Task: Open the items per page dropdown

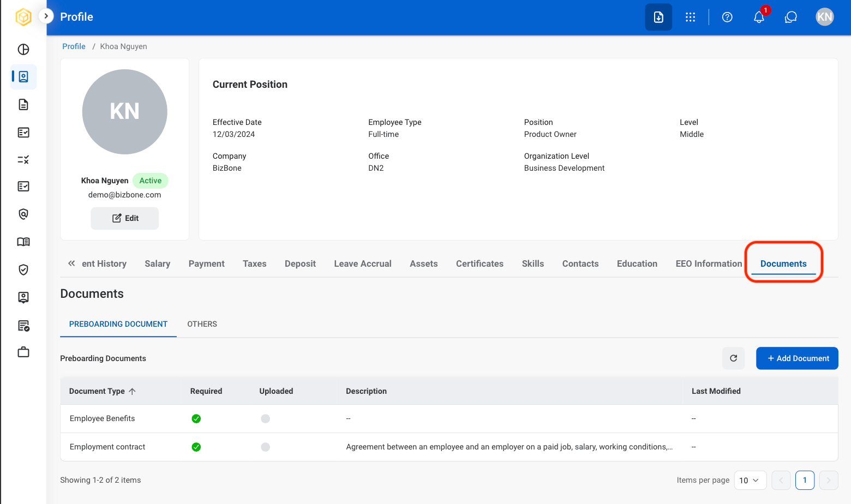Action: [750, 481]
